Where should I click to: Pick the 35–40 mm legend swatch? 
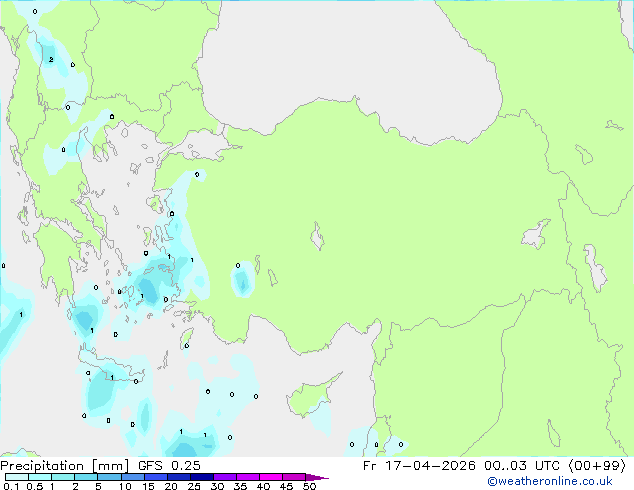tap(247, 477)
